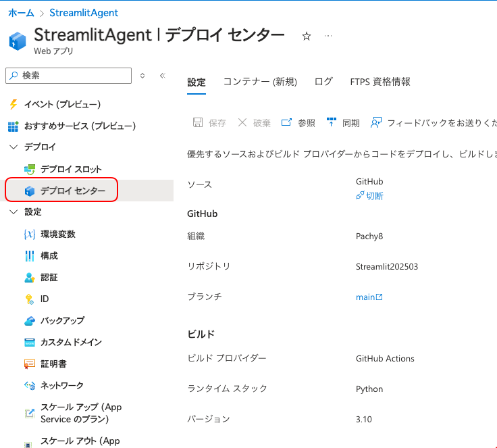This screenshot has height=448, width=497.
Task: Click the 参照 button label
Action: coord(307,123)
